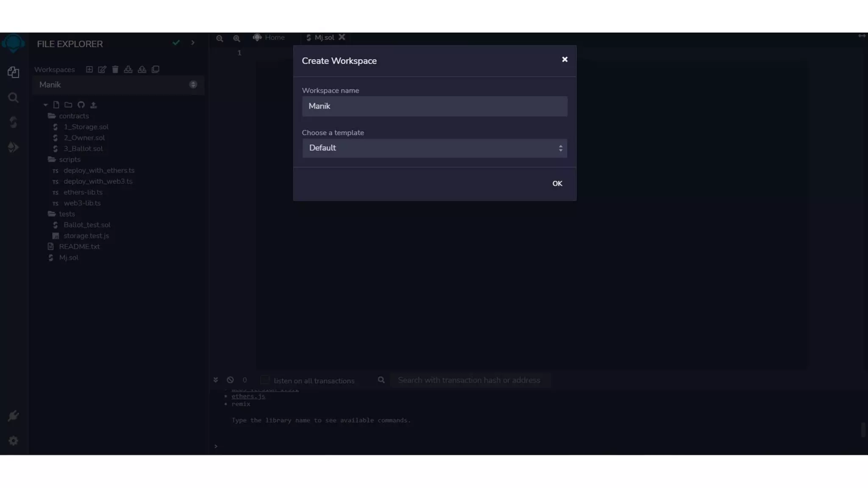Click the pending transactions counter 0
868x488 pixels.
tap(245, 380)
